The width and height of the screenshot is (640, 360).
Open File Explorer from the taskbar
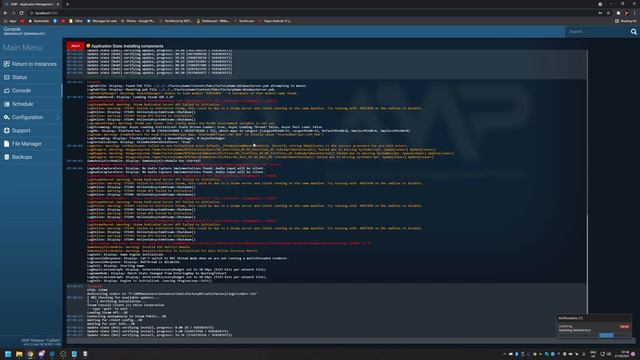[19, 354]
